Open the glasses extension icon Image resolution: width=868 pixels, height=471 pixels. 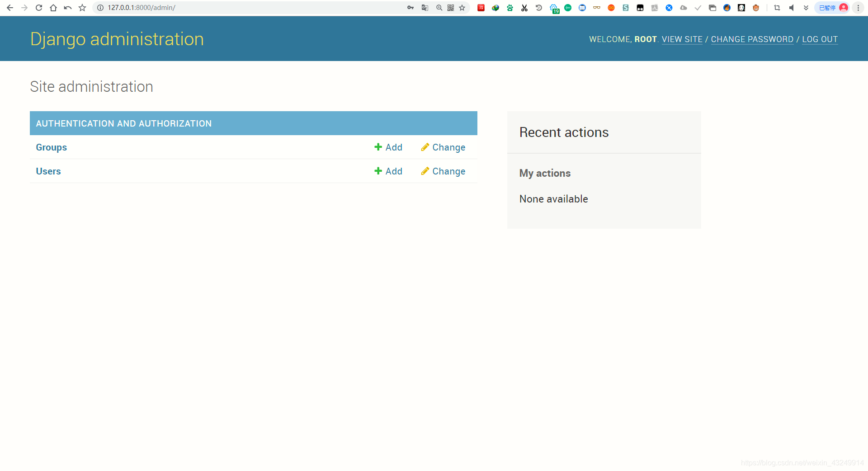pyautogui.click(x=597, y=8)
